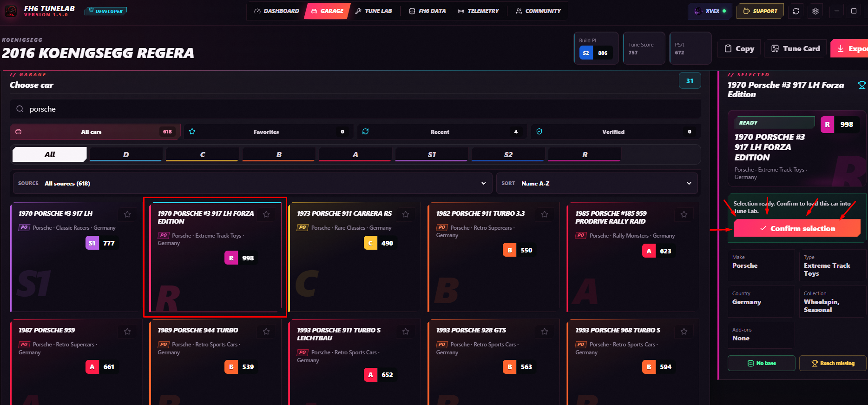
Task: Click the Developer badge
Action: pos(106,11)
